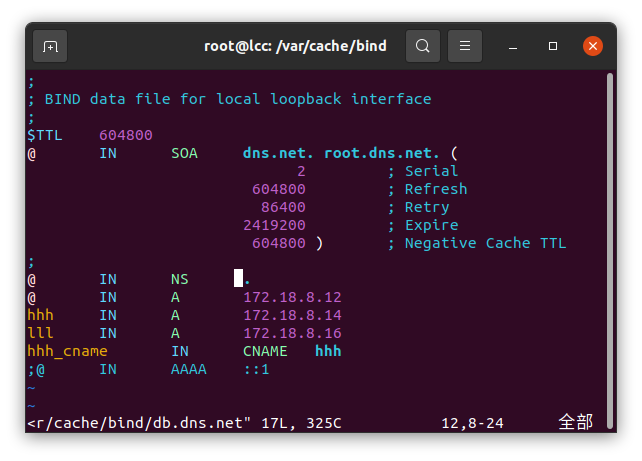Click the 604800 Refresh value
642x461 pixels.
(x=279, y=189)
